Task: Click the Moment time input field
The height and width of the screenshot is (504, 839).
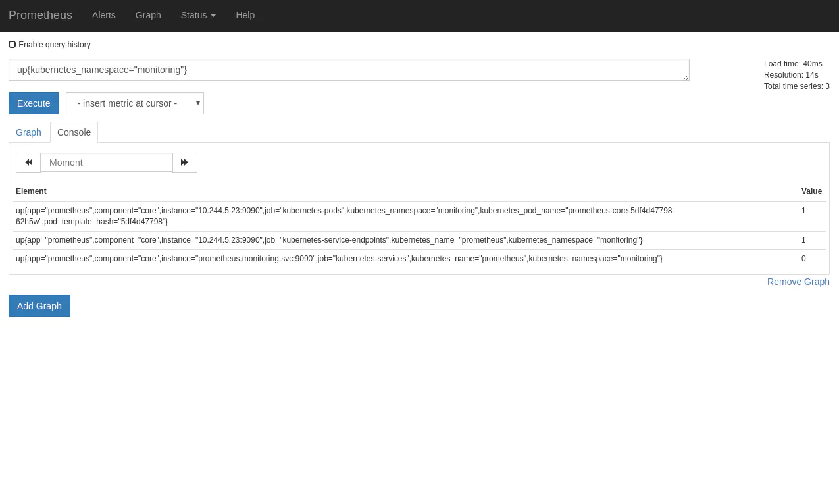Action: [107, 163]
